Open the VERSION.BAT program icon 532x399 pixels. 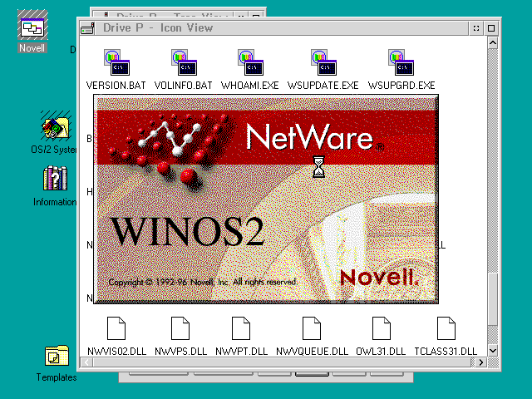(116, 62)
